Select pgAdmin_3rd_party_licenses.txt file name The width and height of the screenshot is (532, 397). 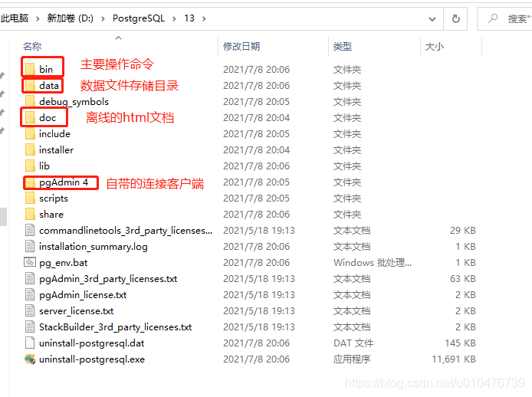108,279
